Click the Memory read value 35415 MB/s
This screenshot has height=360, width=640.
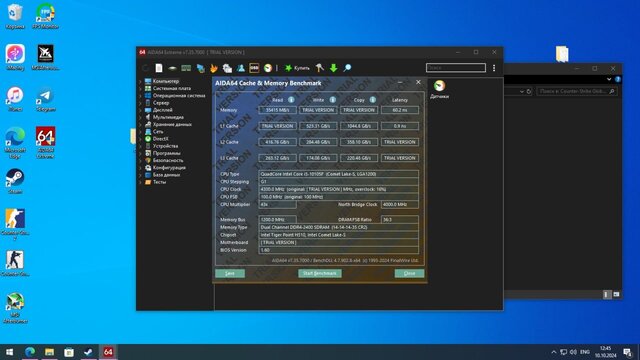[x=278, y=110]
